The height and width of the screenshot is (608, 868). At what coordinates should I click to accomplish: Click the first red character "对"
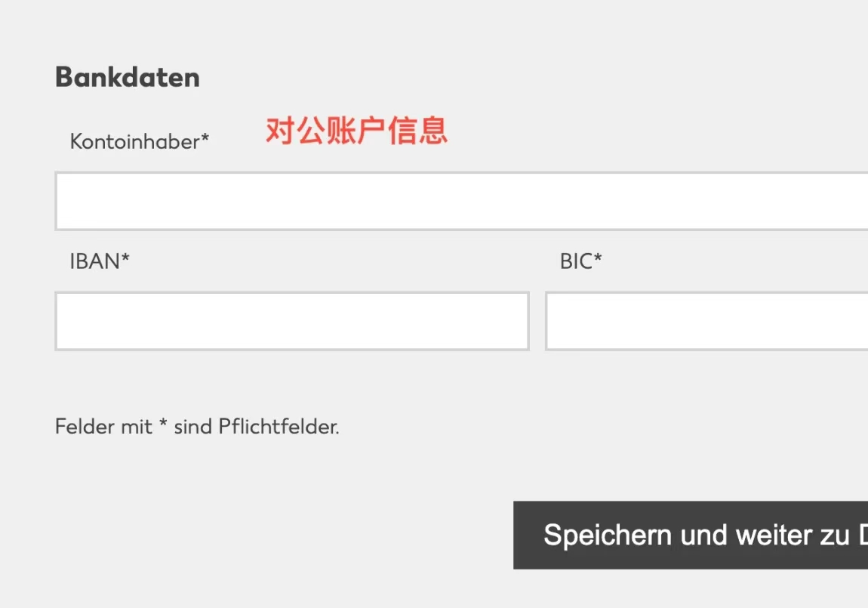[x=279, y=130]
